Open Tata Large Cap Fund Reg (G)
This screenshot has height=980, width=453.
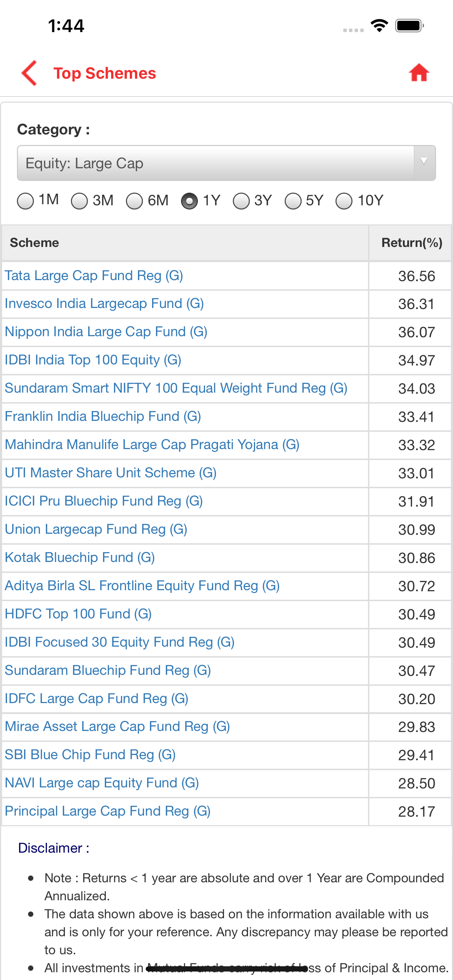pyautogui.click(x=94, y=276)
